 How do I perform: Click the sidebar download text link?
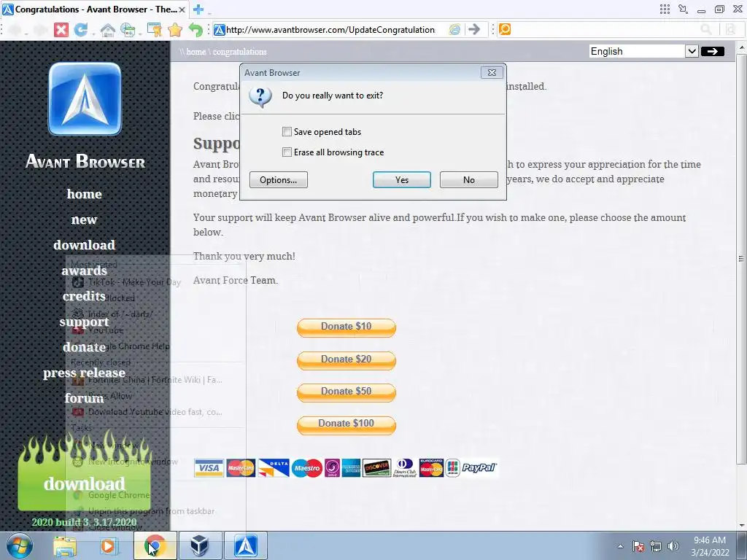[85, 245]
